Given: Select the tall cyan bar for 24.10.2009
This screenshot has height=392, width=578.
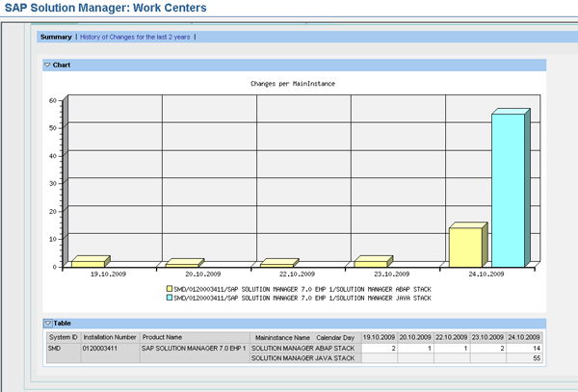Looking at the screenshot, I should tap(509, 189).
